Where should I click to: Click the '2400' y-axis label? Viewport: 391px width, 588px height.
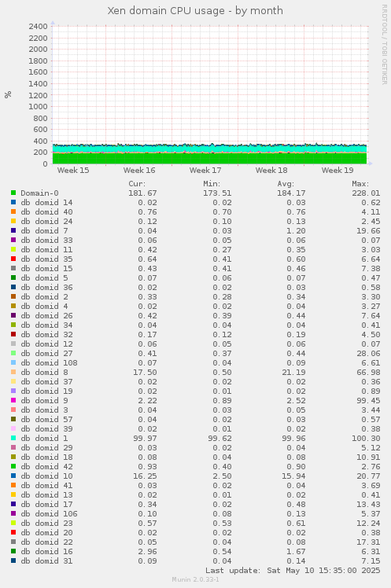(38, 26)
